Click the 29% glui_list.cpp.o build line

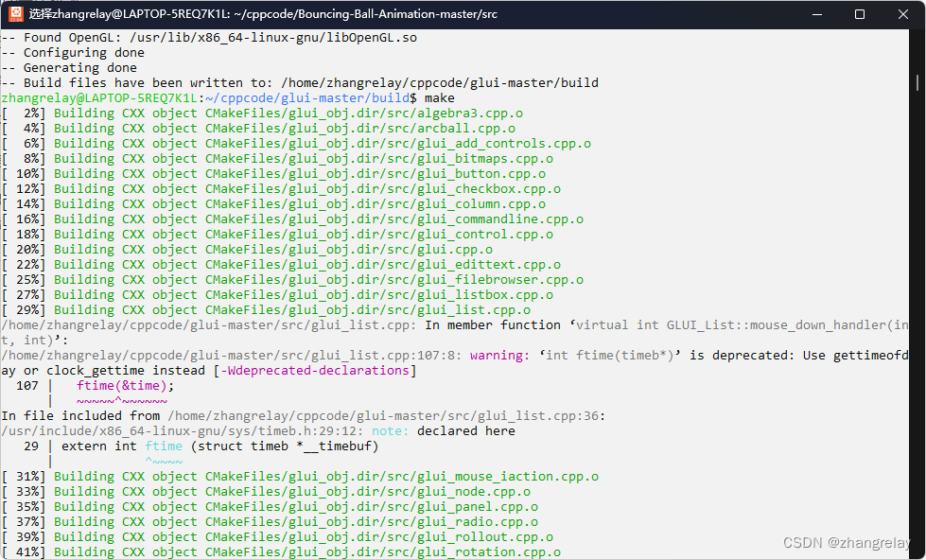[x=266, y=310]
